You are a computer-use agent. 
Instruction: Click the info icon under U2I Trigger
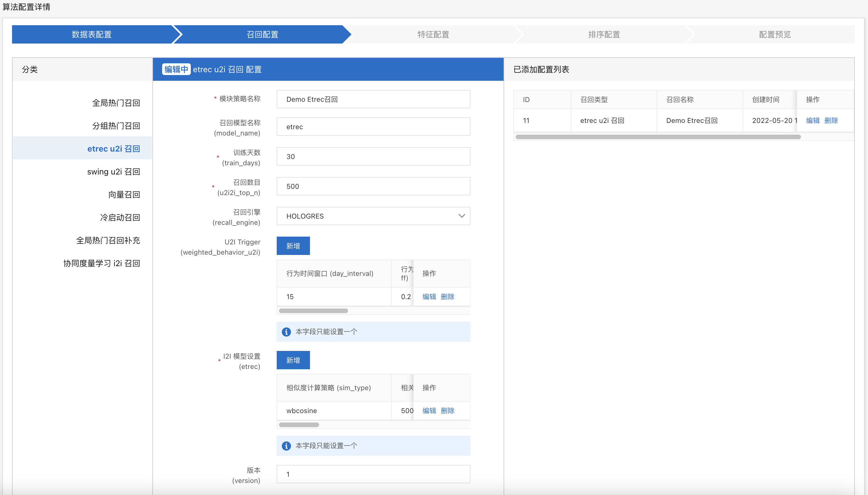point(286,332)
